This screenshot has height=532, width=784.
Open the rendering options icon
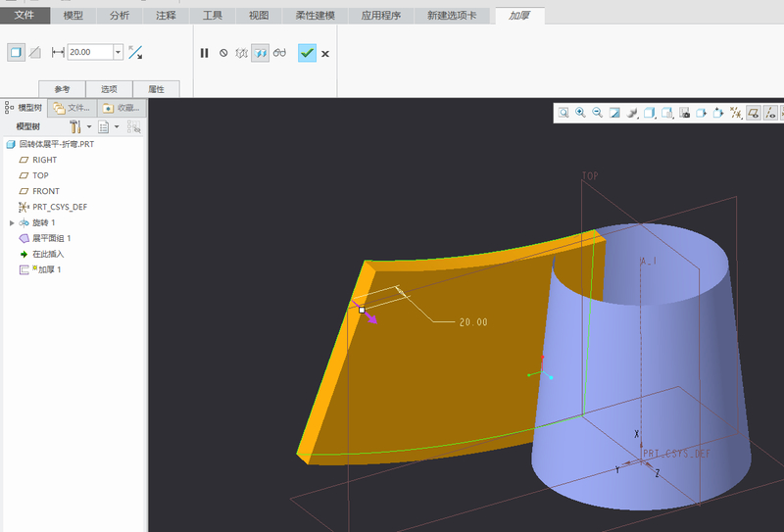coord(632,113)
